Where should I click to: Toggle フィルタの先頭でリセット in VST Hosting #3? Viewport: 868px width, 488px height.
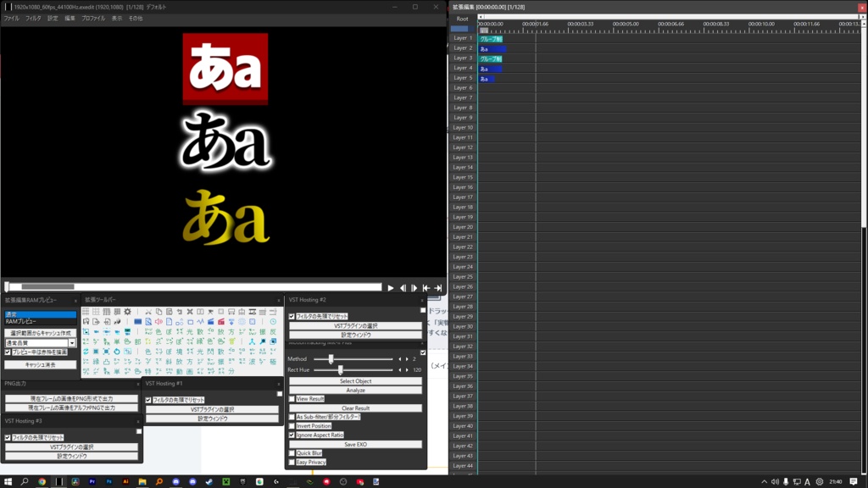[8, 437]
